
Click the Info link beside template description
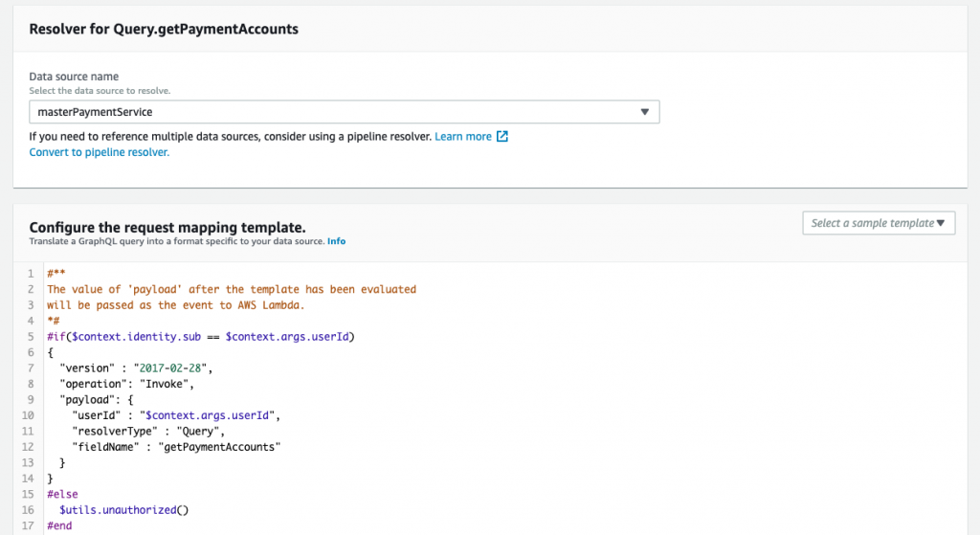[x=336, y=241]
